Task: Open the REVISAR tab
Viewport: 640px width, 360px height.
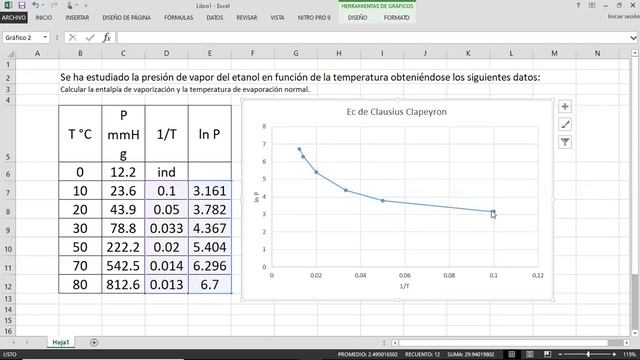Action: click(247, 18)
